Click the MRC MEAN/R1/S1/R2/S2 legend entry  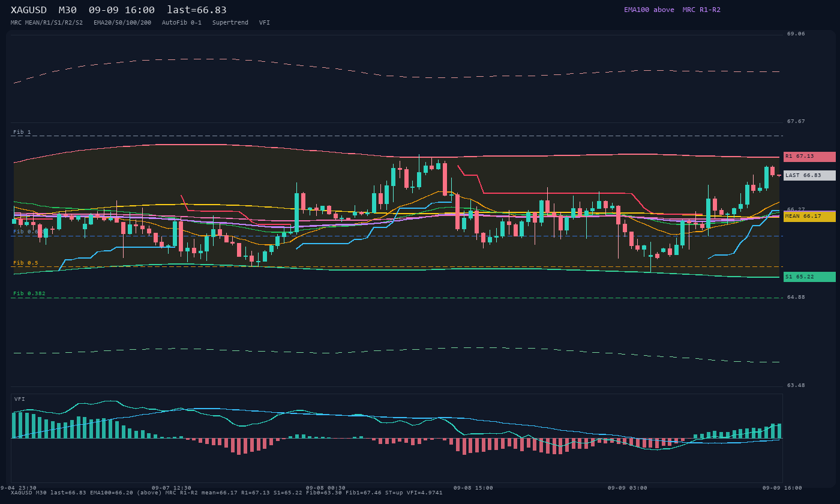click(47, 23)
